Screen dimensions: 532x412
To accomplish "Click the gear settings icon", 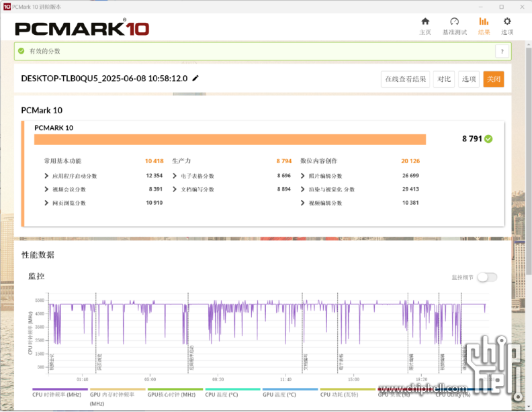I will coord(507,21).
